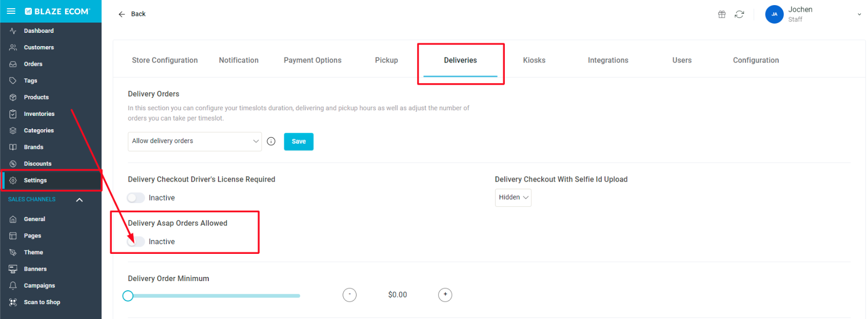Click the info icon beside delivery dropdown
This screenshot has width=868, height=319.
point(271,142)
